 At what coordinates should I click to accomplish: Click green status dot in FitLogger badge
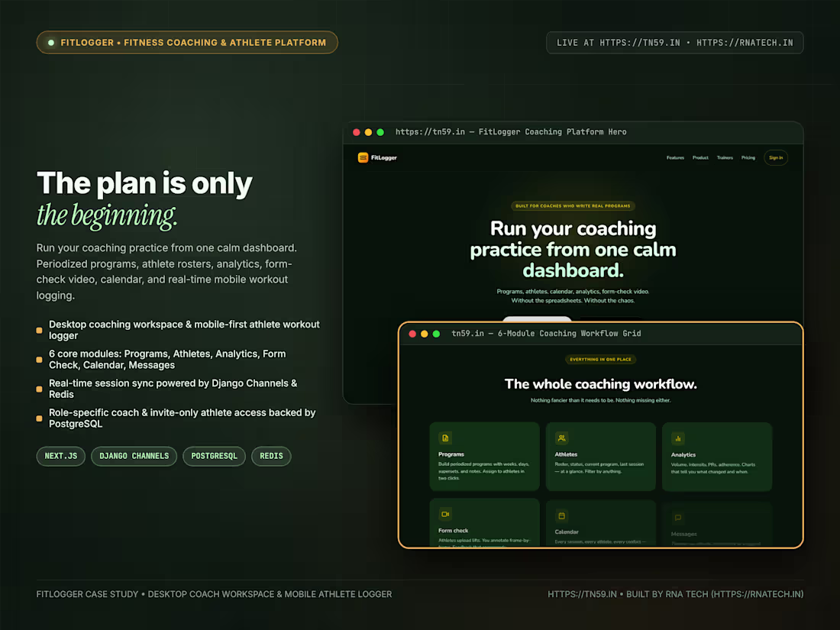click(51, 42)
